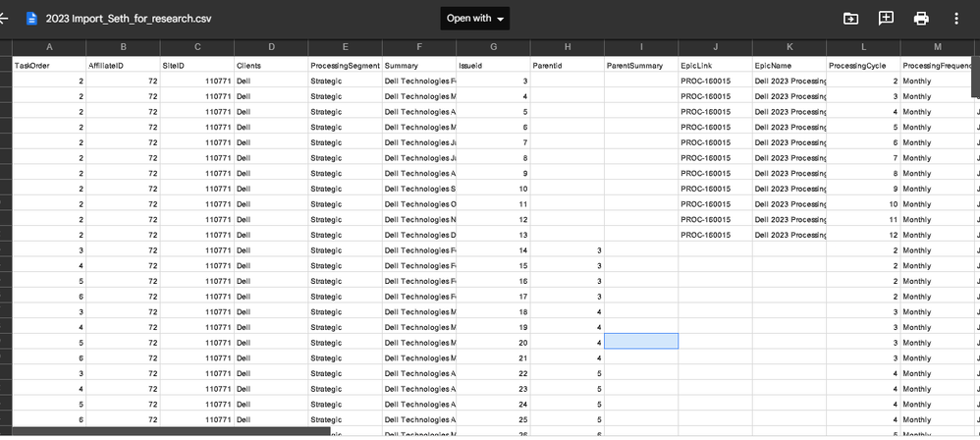Select the EpicLink header cell
This screenshot has width=980, height=440.
715,65
